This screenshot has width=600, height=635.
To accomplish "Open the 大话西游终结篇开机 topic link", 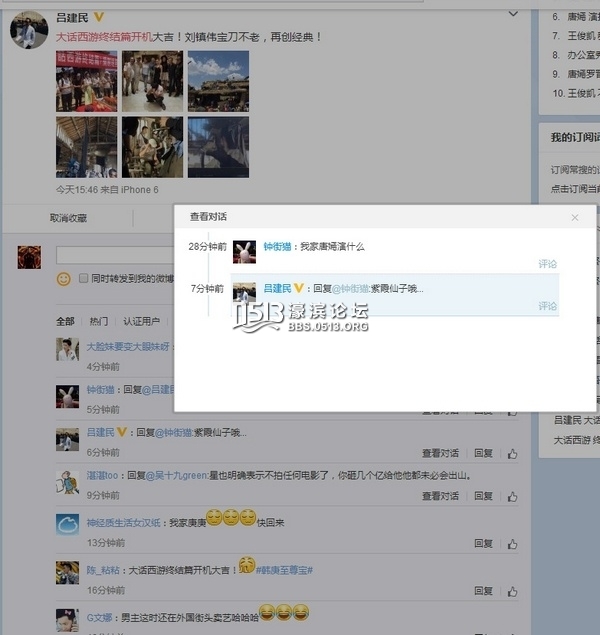I will 102,37.
